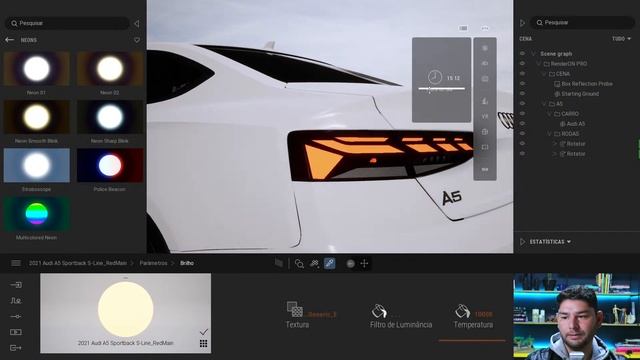Select the move gizmo tool in the toolbar
This screenshot has height=360, width=640.
[x=364, y=264]
